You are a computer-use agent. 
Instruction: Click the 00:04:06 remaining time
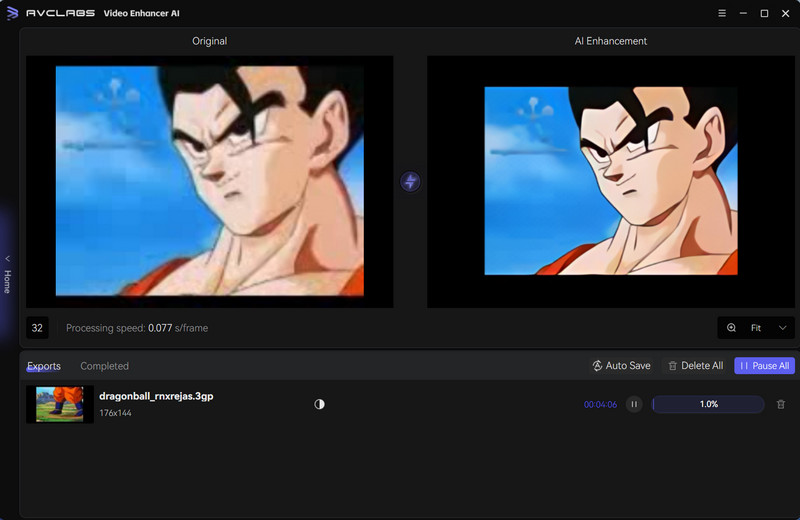point(601,405)
